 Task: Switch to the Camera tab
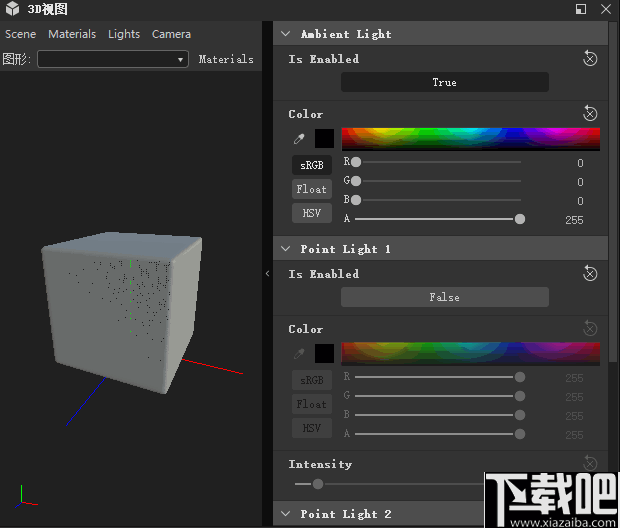tap(171, 34)
